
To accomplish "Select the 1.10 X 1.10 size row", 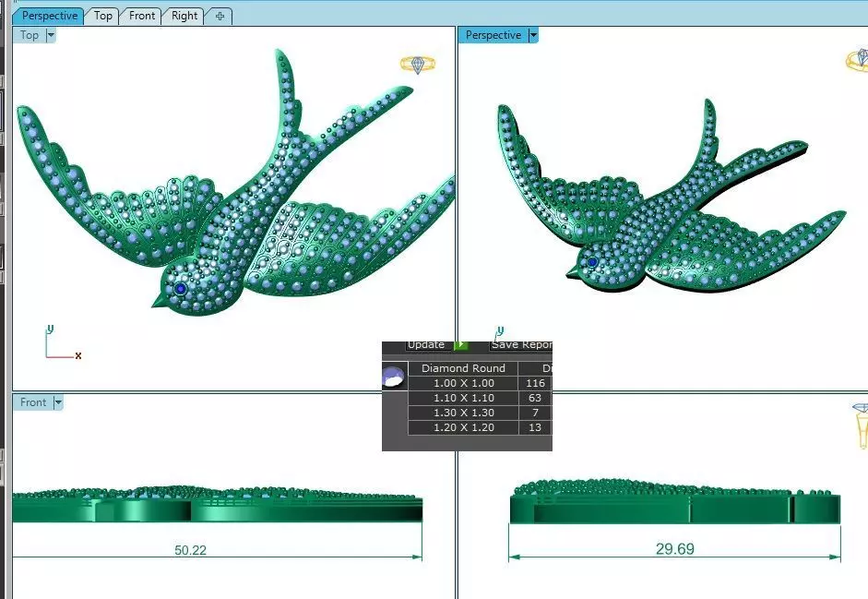I will click(x=463, y=398).
